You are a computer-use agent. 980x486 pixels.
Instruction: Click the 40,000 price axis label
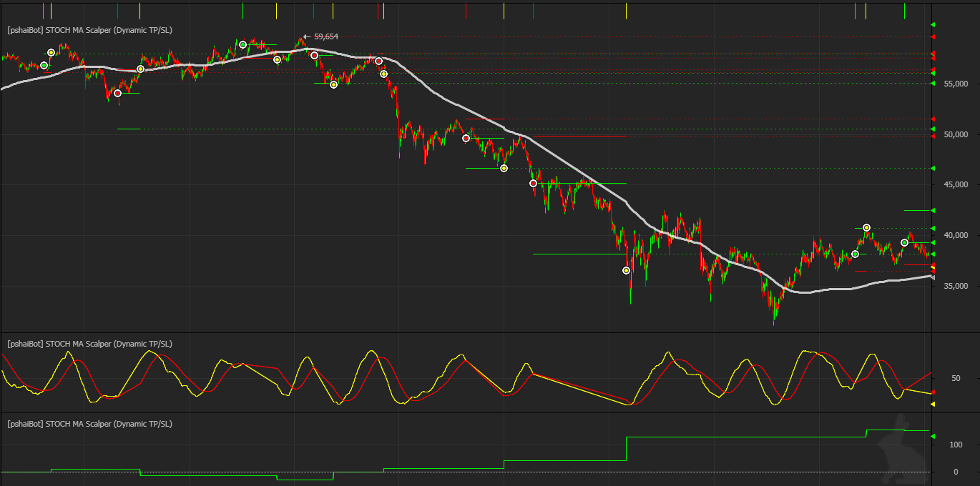(x=956, y=235)
